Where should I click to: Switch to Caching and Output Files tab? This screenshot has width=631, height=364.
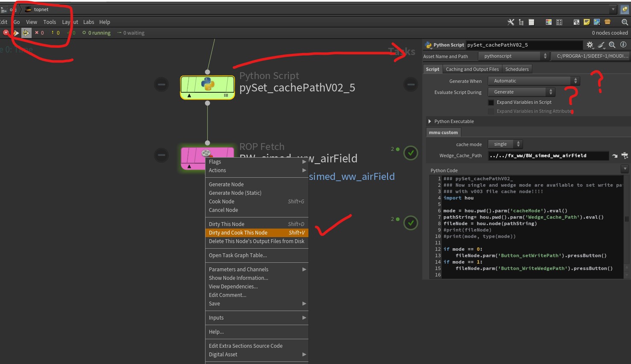472,69
